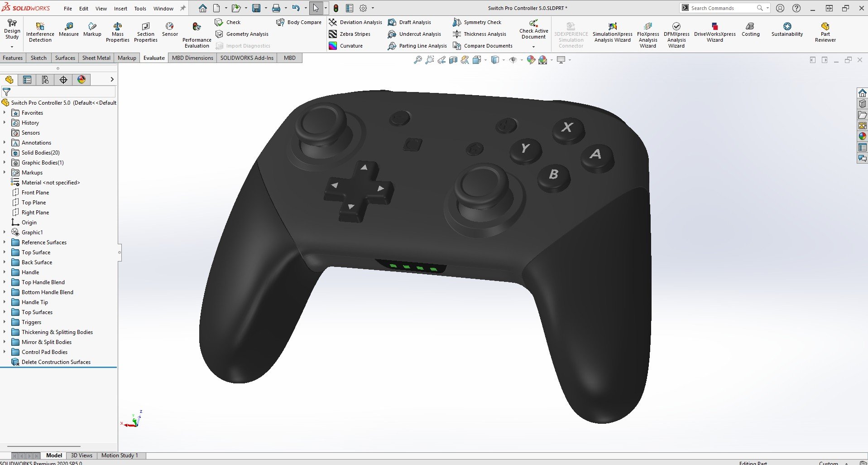Viewport: 868px width, 465px height.
Task: Click Zoom to Fit in view toolbar
Action: pyautogui.click(x=417, y=60)
